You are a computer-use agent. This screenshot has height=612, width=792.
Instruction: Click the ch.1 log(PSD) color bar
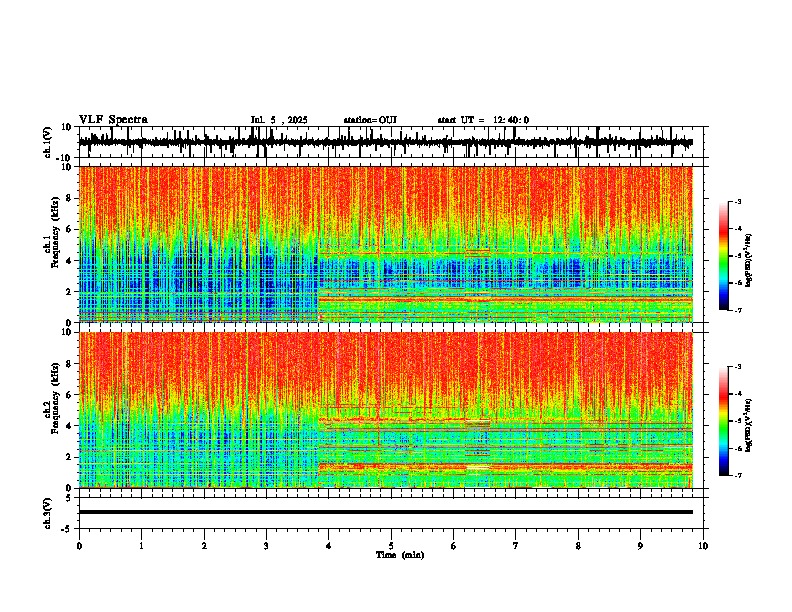point(723,256)
